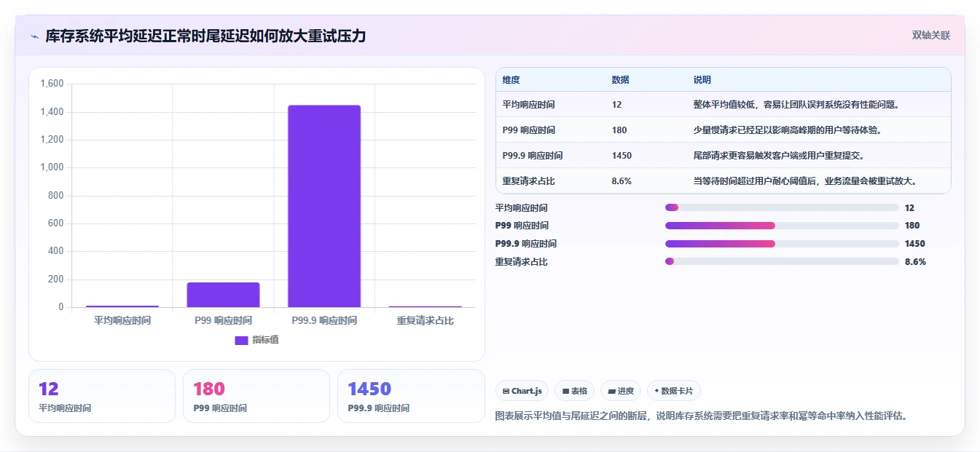Click the P99.9 响应时间 progress bar
The image size is (980, 452).
pyautogui.click(x=782, y=244)
